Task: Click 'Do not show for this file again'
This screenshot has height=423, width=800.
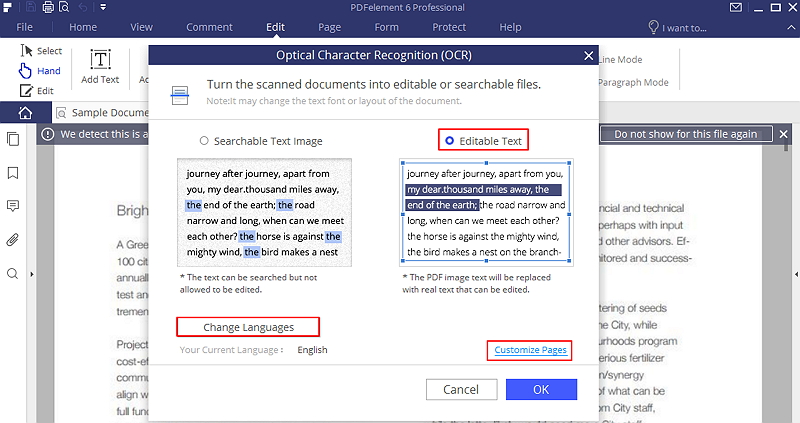Action: [686, 134]
